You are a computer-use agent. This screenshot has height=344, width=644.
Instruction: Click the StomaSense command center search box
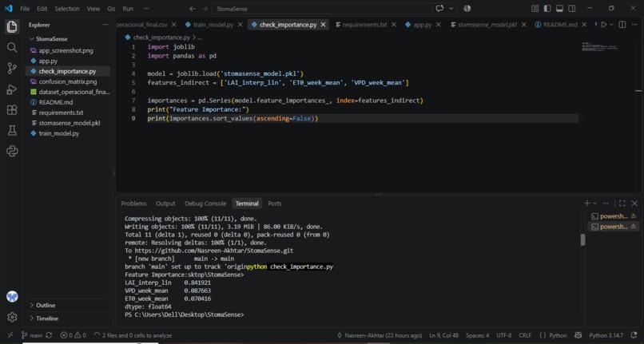[322, 9]
